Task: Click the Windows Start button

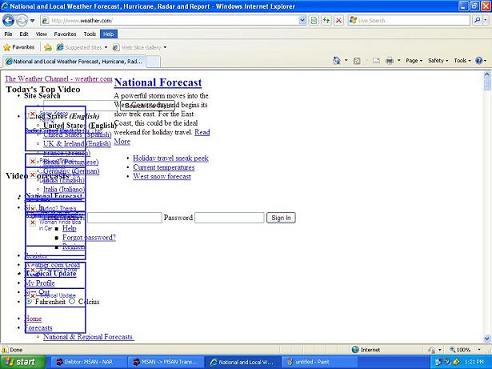Action: coord(22,362)
